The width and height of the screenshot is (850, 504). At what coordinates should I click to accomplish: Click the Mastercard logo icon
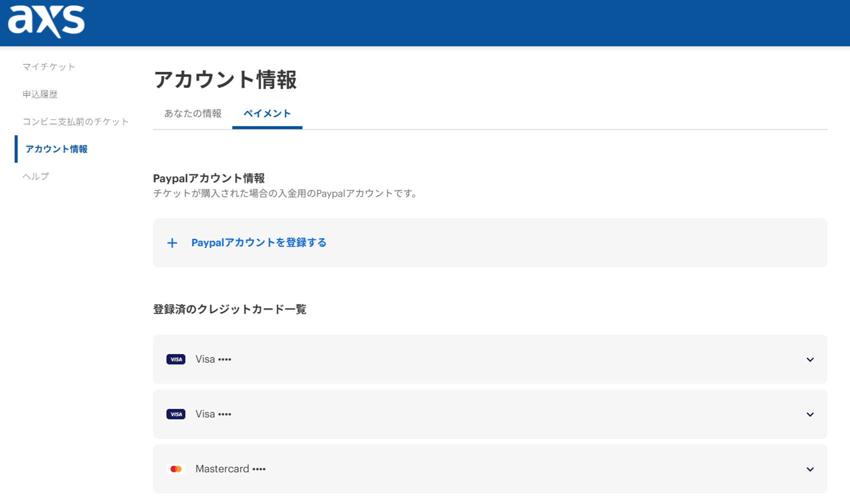175,469
